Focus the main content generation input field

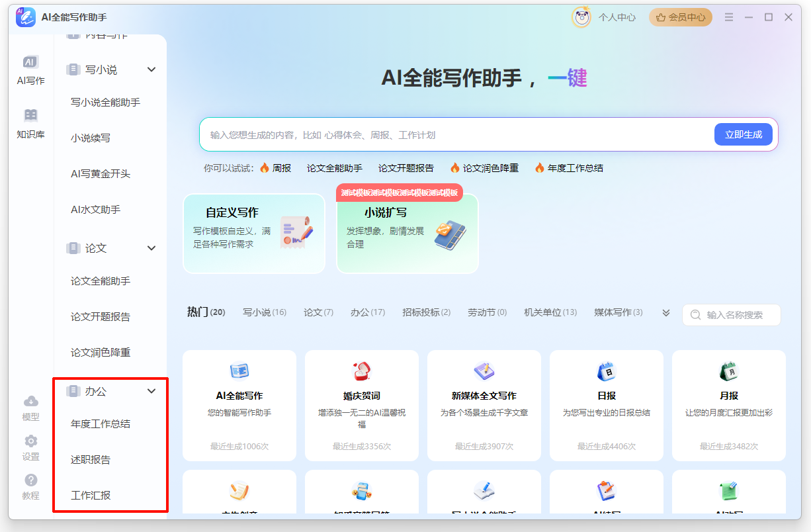456,135
